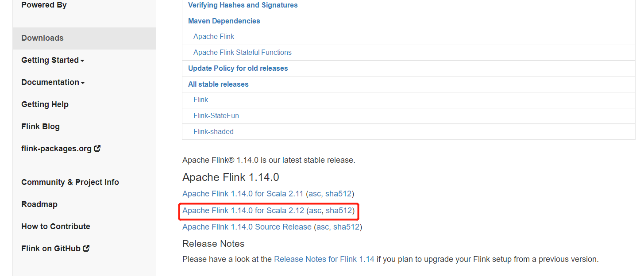644x276 pixels.
Task: Navigate to How to Contribute
Action: click(x=55, y=226)
